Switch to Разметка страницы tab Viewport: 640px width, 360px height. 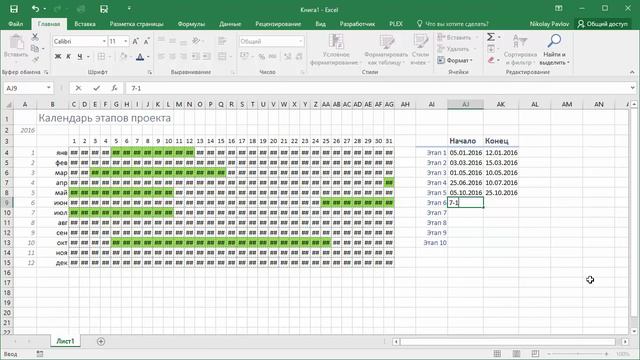[136, 24]
